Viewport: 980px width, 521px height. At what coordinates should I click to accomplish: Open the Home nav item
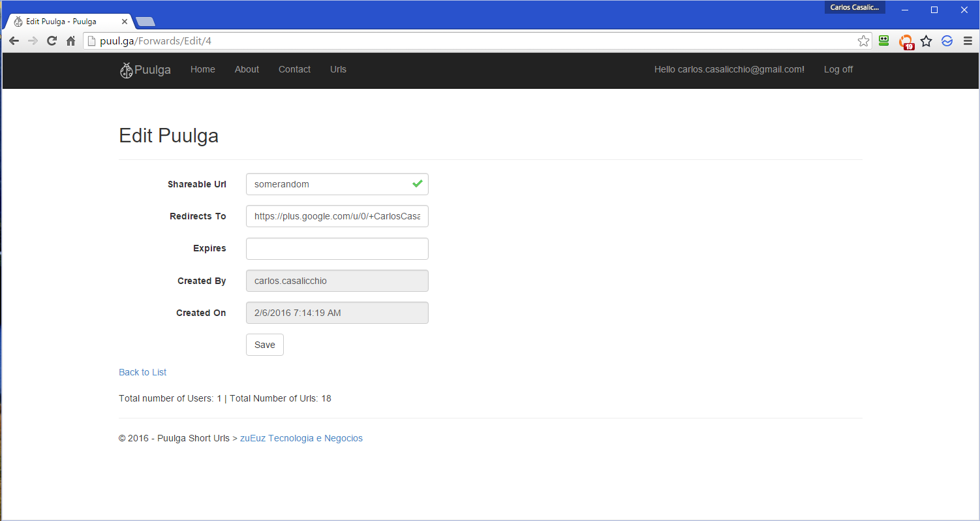(202, 69)
